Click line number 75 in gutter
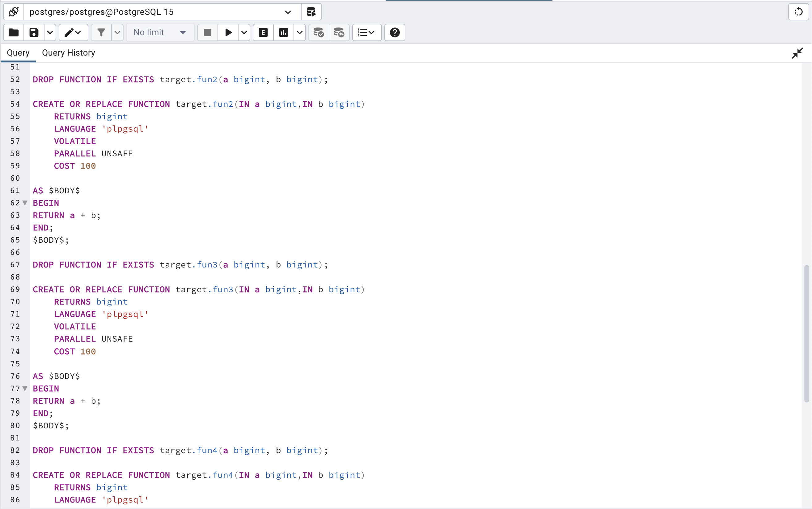 point(15,364)
